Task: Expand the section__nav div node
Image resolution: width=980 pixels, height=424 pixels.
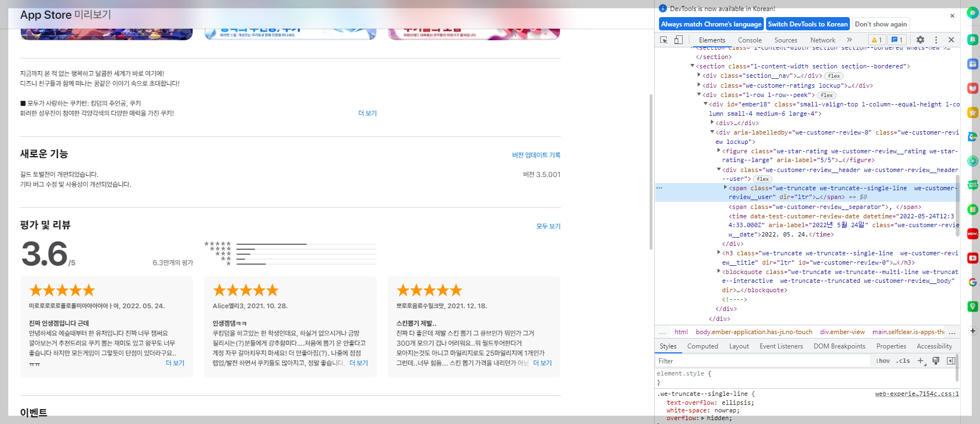Action: click(699, 76)
